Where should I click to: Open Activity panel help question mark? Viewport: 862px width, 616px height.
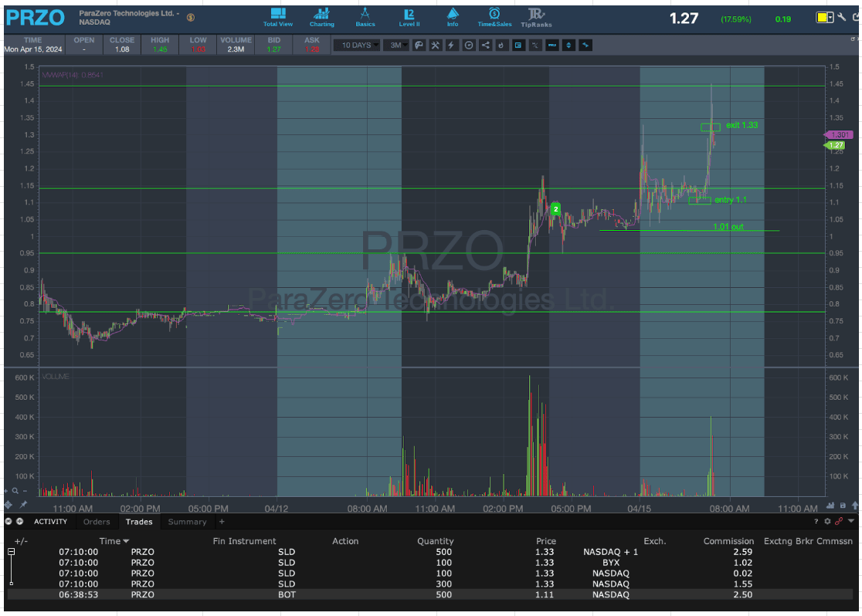click(x=816, y=522)
